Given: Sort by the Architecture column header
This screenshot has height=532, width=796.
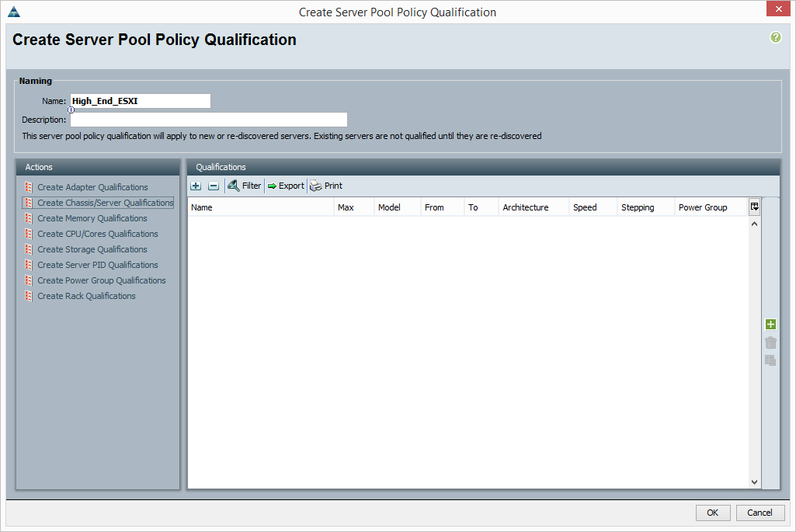Looking at the screenshot, I should click(x=534, y=207).
